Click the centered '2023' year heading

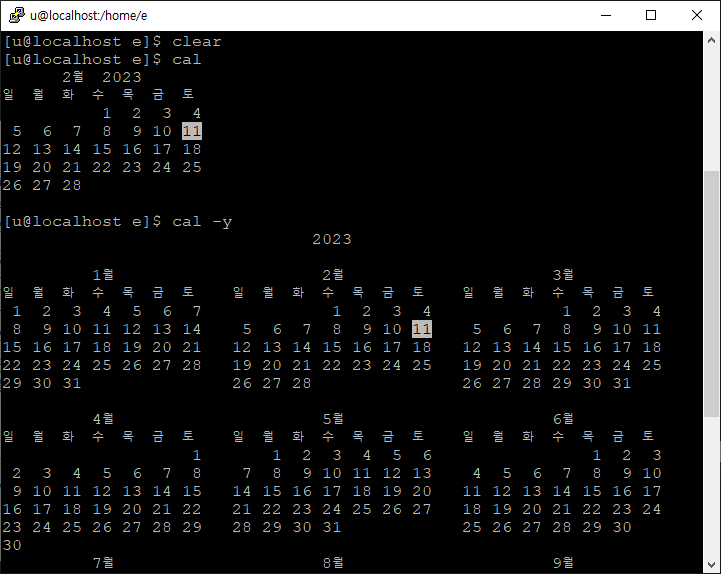click(332, 240)
